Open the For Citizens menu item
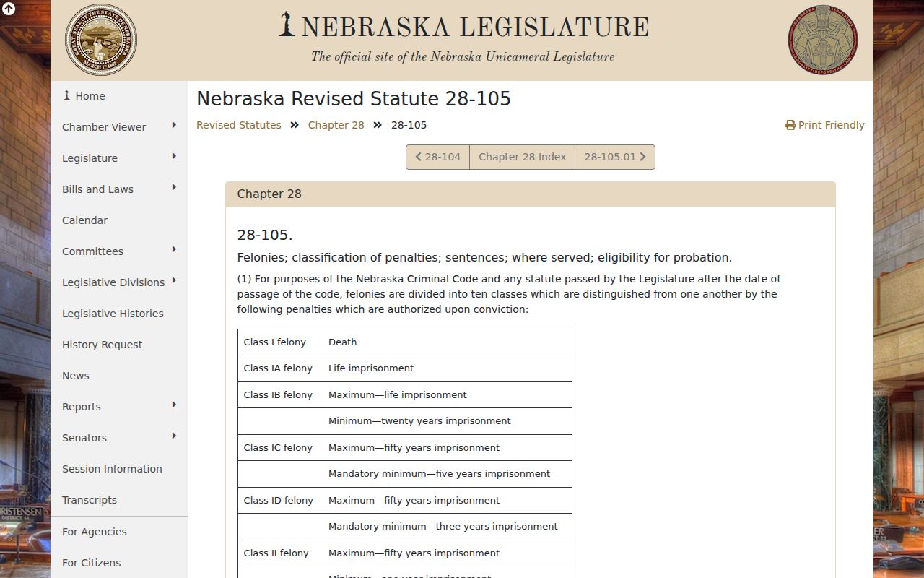The image size is (924, 578). (119, 563)
